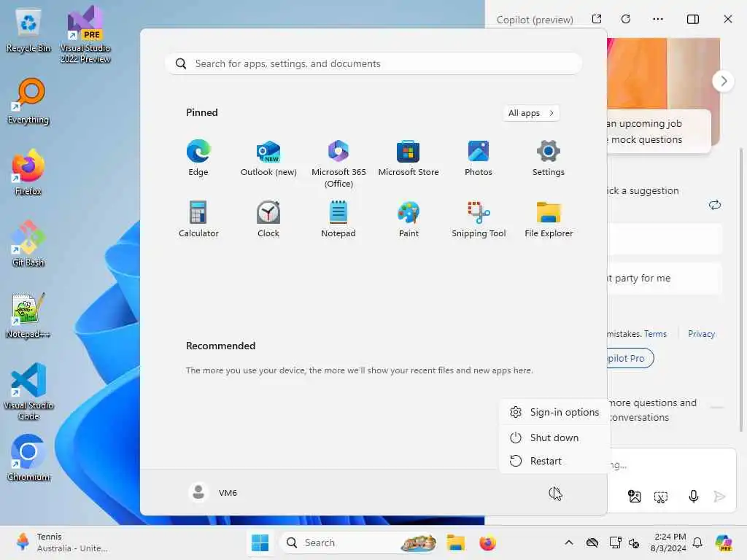The image size is (747, 560).
Task: Open the Everything desktop shortcut
Action: click(28, 101)
